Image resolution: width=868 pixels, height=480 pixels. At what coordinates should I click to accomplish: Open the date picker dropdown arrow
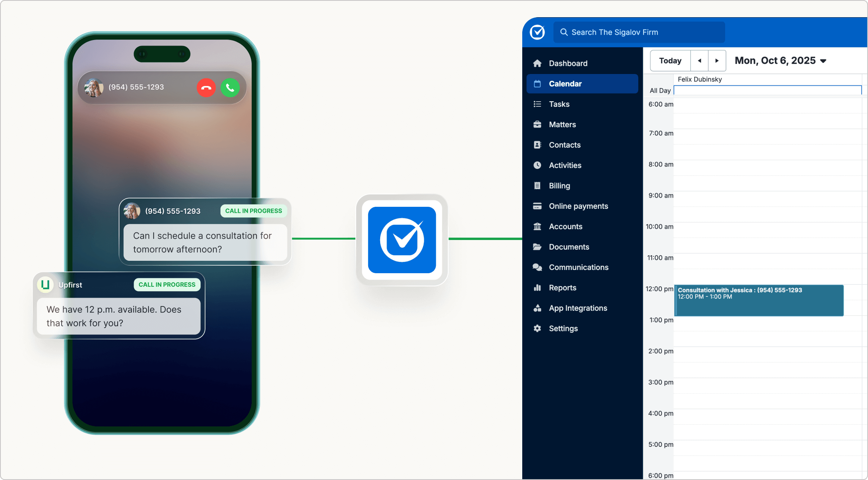[x=823, y=61]
